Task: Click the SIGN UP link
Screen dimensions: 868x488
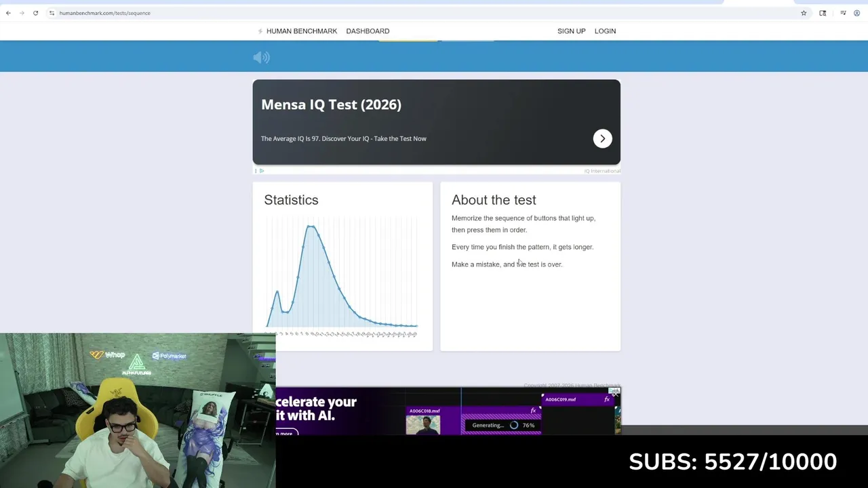Action: [x=571, y=31]
